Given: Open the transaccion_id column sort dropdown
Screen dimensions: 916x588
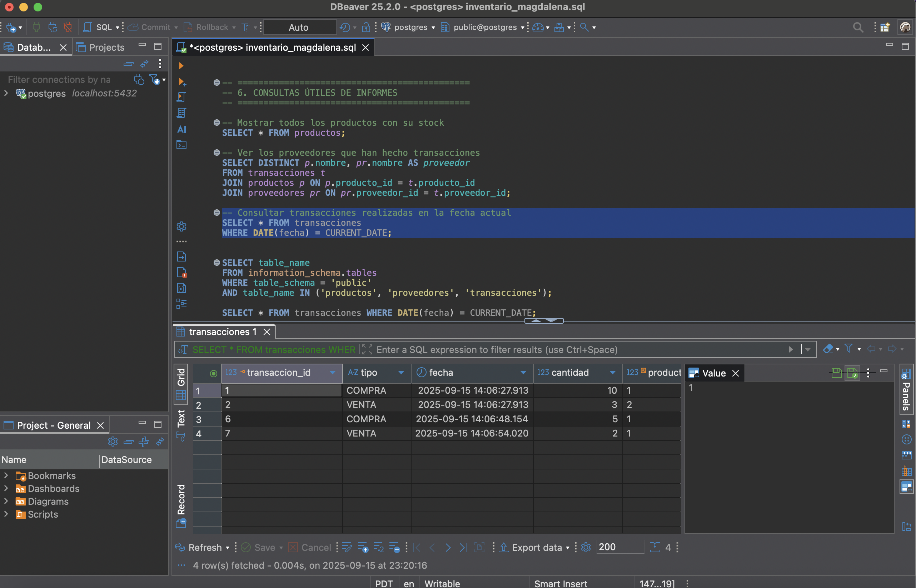Looking at the screenshot, I should [x=333, y=373].
